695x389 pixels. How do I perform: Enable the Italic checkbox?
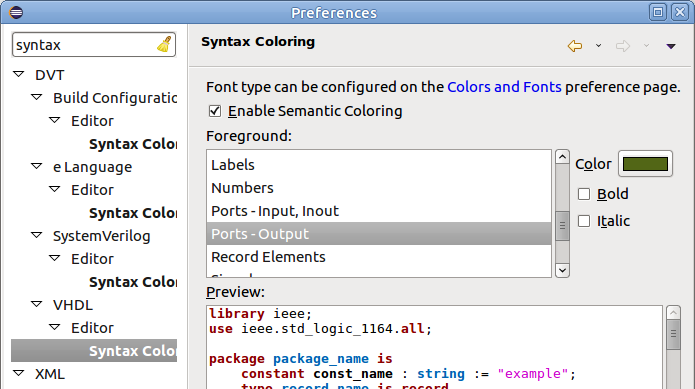[x=584, y=221]
